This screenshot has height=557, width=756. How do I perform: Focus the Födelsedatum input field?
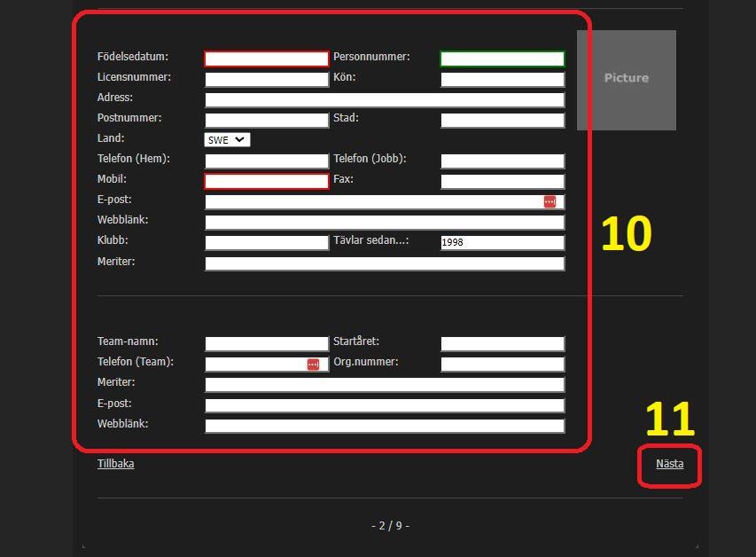266,59
